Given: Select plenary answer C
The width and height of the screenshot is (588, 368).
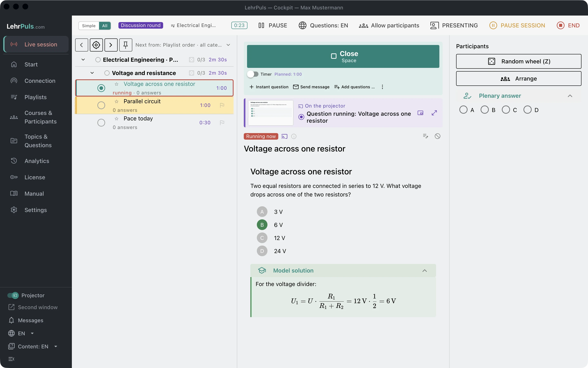Looking at the screenshot, I should pyautogui.click(x=506, y=110).
